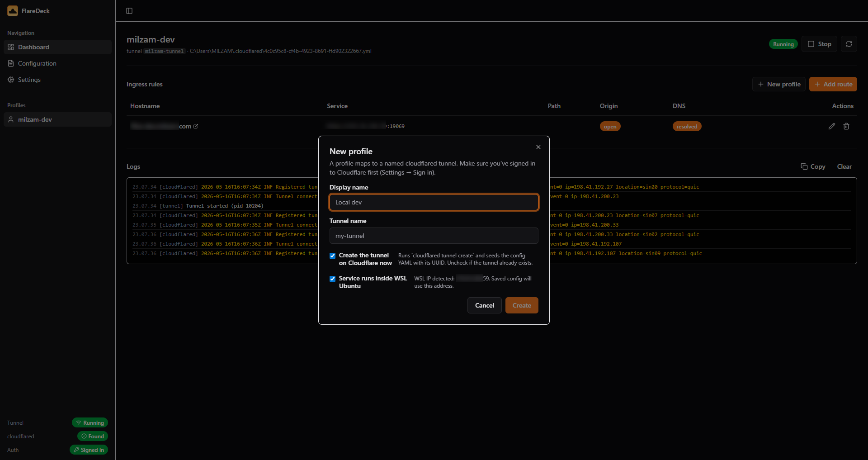Close the New profile dialog

[538, 147]
